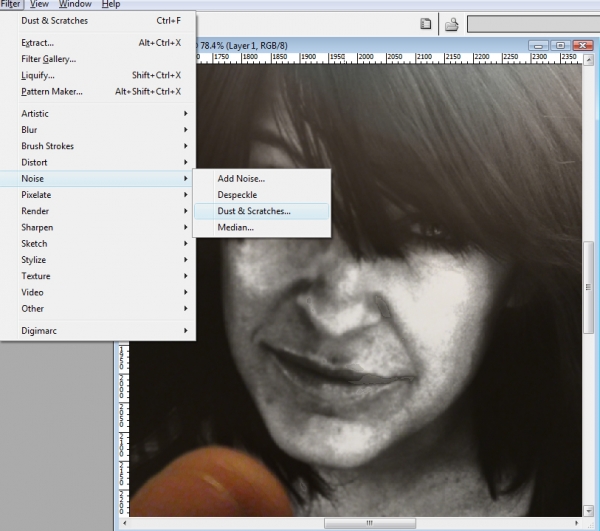Click the horizontal scrollbar thumb
Viewport: 600px width, 531px height.
pyautogui.click(x=370, y=523)
